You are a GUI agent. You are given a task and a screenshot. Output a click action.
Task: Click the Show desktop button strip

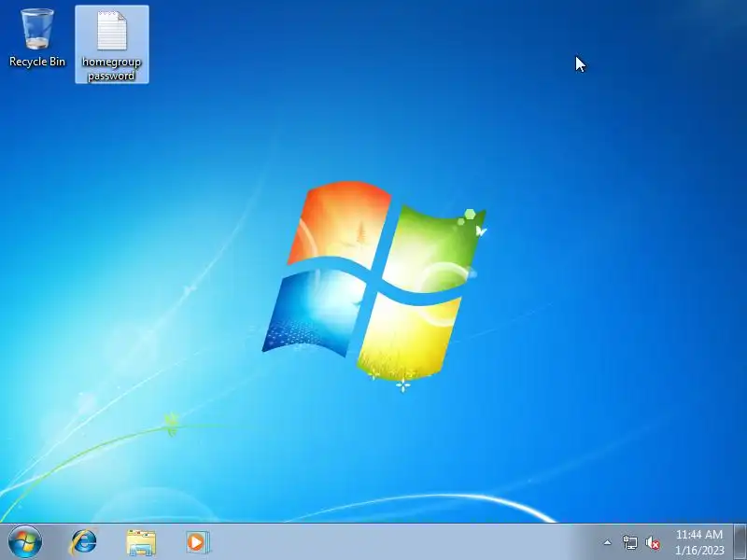[x=740, y=542]
